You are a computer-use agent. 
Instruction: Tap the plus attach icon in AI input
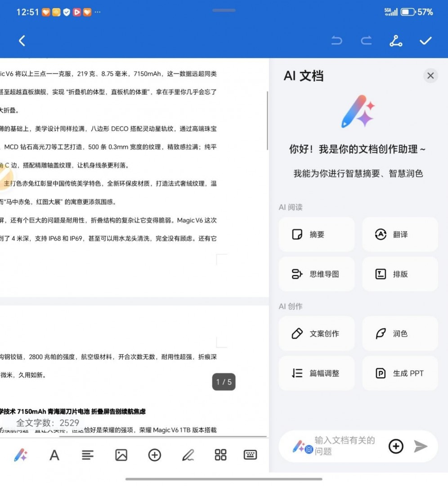click(x=396, y=446)
